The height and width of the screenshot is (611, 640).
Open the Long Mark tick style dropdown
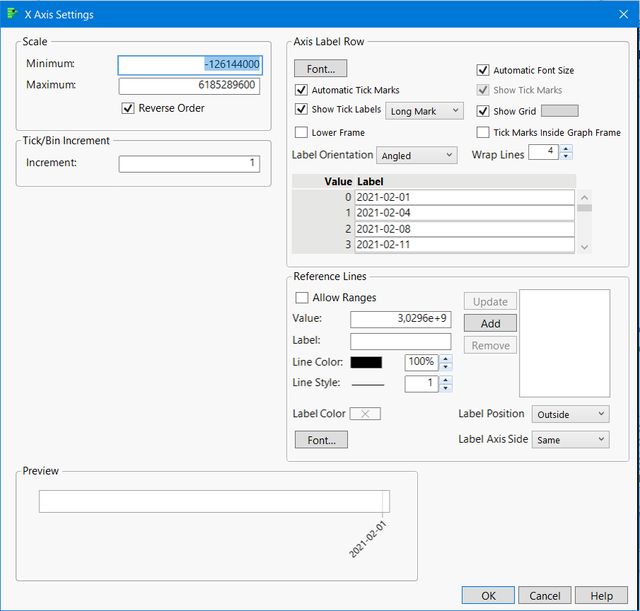[x=424, y=111]
